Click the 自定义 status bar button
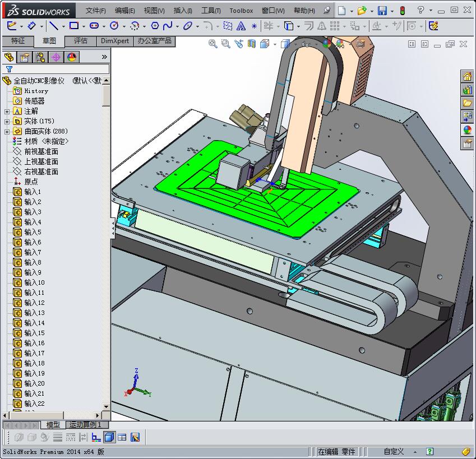Image resolution: width=476 pixels, height=459 pixels. pyautogui.click(x=394, y=452)
